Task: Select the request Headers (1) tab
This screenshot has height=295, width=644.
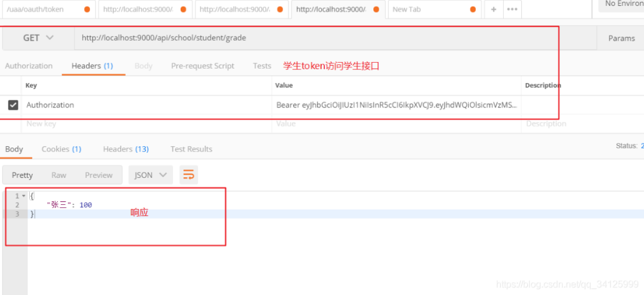Action: coord(92,66)
